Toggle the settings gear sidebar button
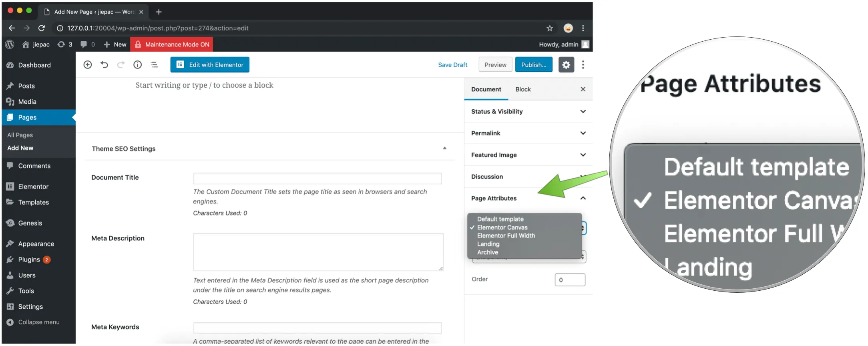868x346 pixels. click(x=566, y=64)
